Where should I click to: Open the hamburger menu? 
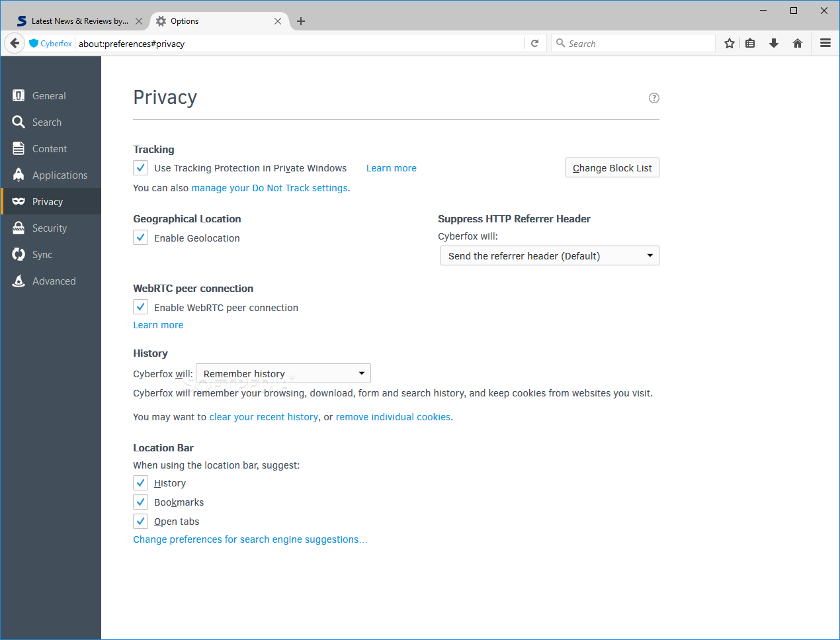[825, 43]
